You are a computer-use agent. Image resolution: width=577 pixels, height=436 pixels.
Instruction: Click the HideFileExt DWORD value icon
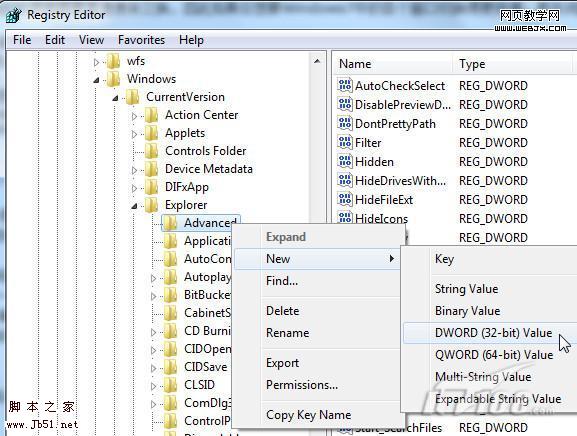pyautogui.click(x=345, y=200)
